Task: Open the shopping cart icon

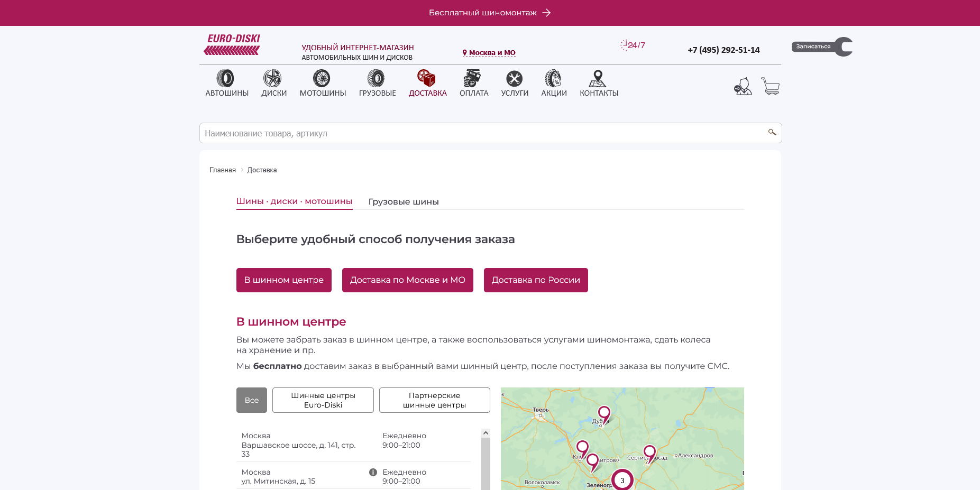Action: click(x=771, y=86)
